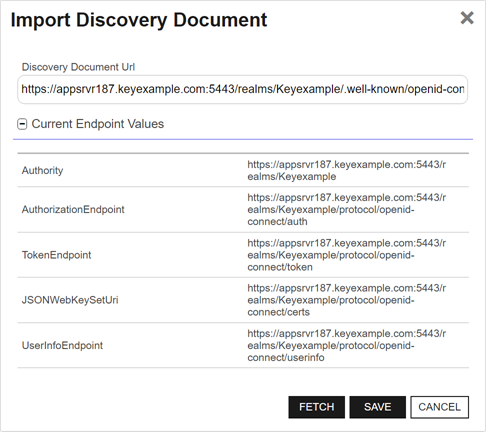
Task: Click the openid-connect/certs URI value
Action: [x=346, y=300]
